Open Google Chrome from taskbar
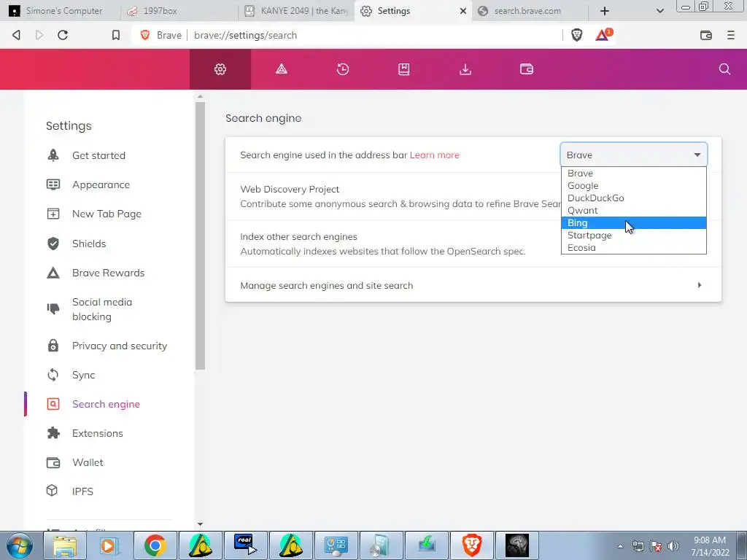747x560 pixels. tap(155, 545)
